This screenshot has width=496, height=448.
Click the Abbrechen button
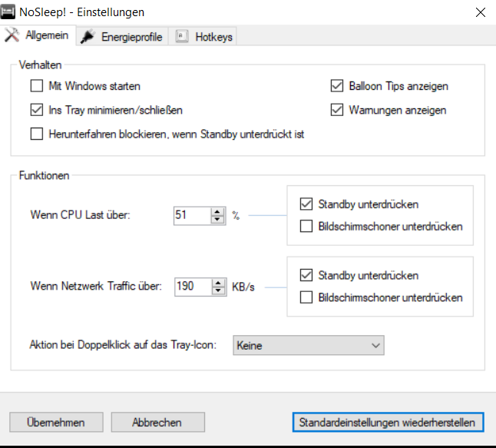[x=157, y=422]
